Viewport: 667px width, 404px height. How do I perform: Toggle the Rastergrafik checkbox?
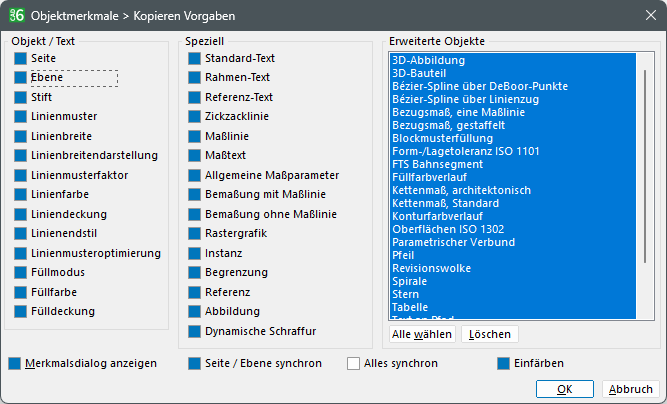coord(194,233)
